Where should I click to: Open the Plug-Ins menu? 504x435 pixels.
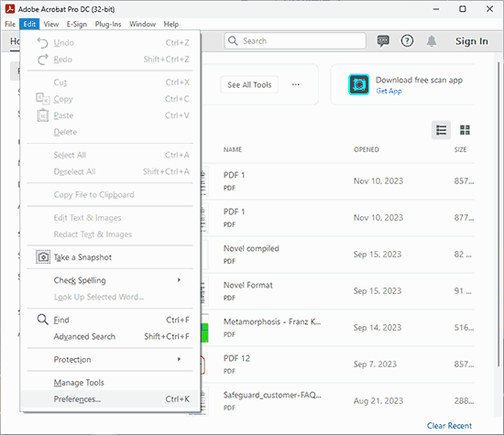pyautogui.click(x=108, y=24)
